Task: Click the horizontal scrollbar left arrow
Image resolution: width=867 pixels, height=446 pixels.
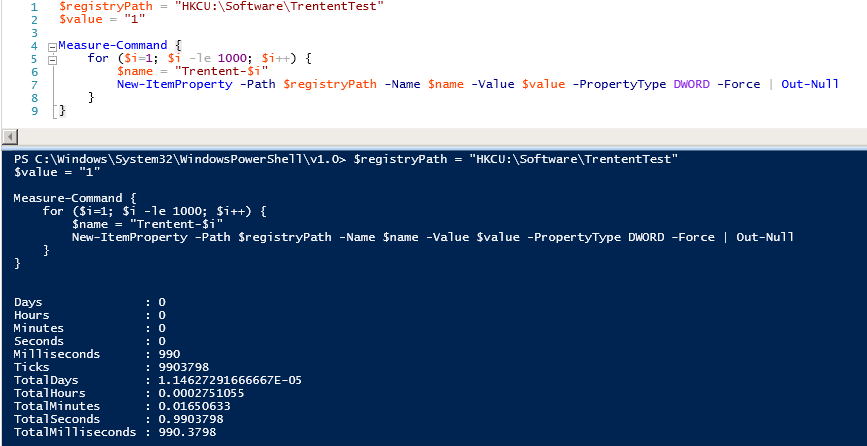Action: click(8, 136)
